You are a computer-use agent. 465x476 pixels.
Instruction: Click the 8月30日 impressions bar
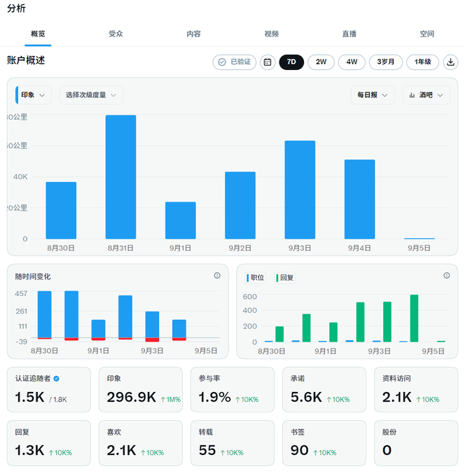coord(61,211)
